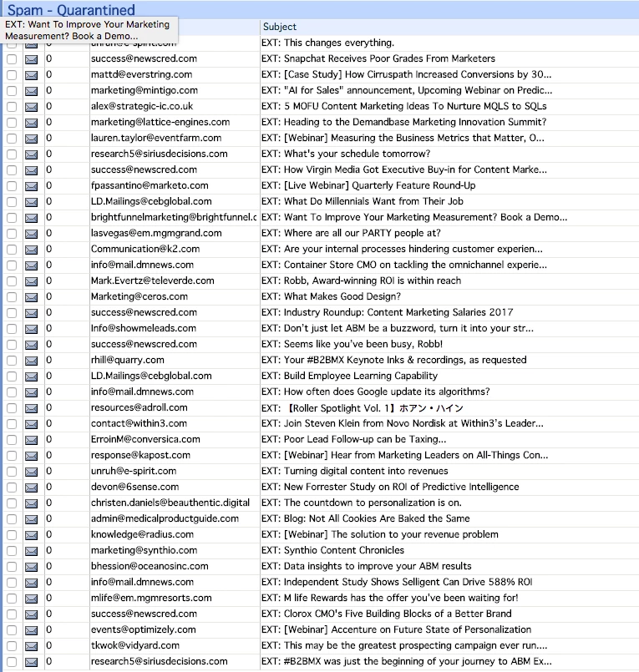Click score 0 in the rhill@quarry.com row
The height and width of the screenshot is (672, 639).
[x=49, y=360]
